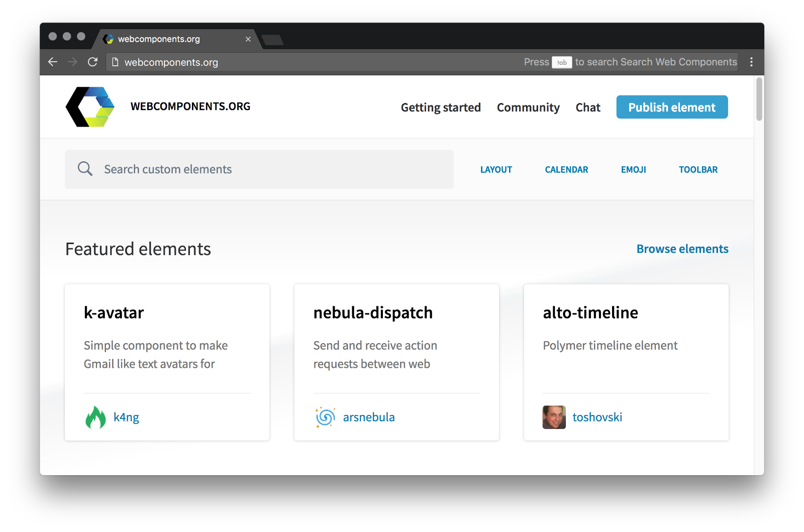Close the webcomponents.org tab

[248, 39]
